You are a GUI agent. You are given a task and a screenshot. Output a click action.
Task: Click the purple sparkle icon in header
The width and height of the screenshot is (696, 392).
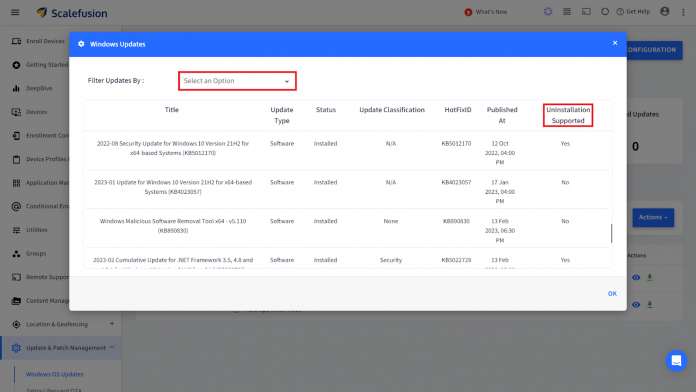click(x=548, y=12)
